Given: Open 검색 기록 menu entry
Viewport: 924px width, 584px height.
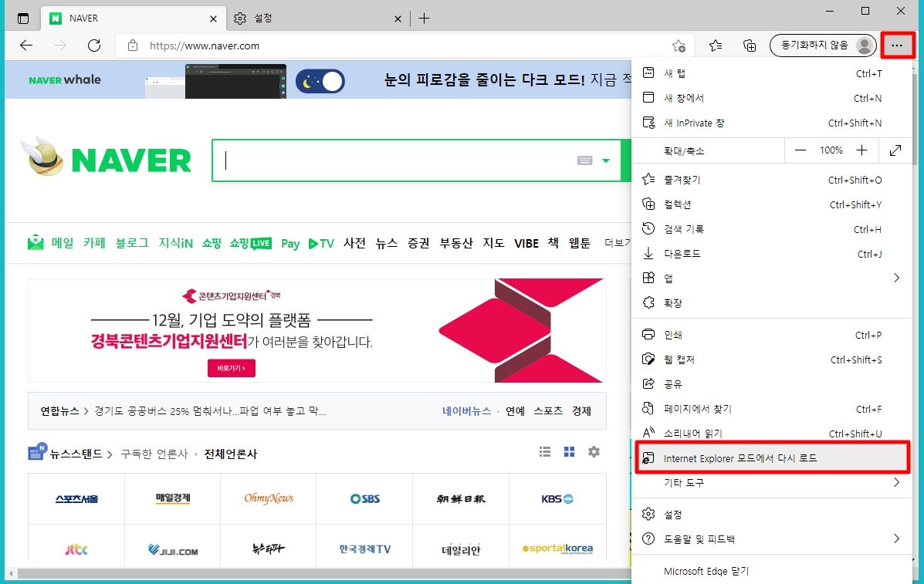Looking at the screenshot, I should coord(772,230).
